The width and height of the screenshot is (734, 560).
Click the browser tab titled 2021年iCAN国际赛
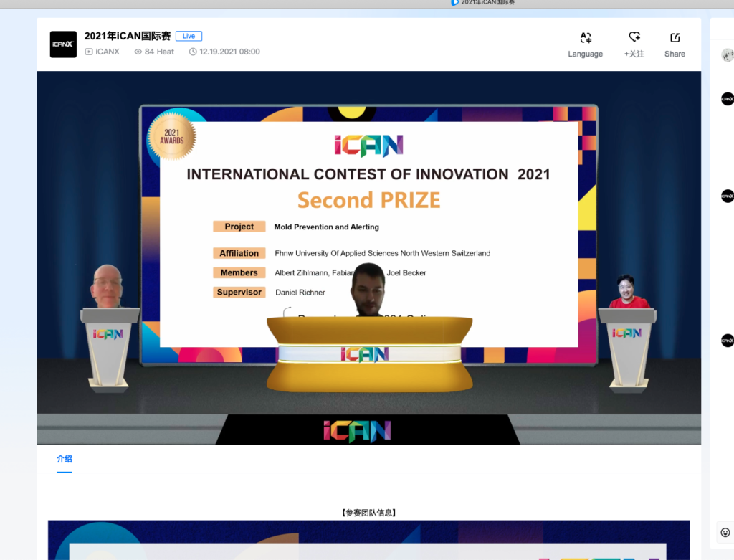[482, 3]
